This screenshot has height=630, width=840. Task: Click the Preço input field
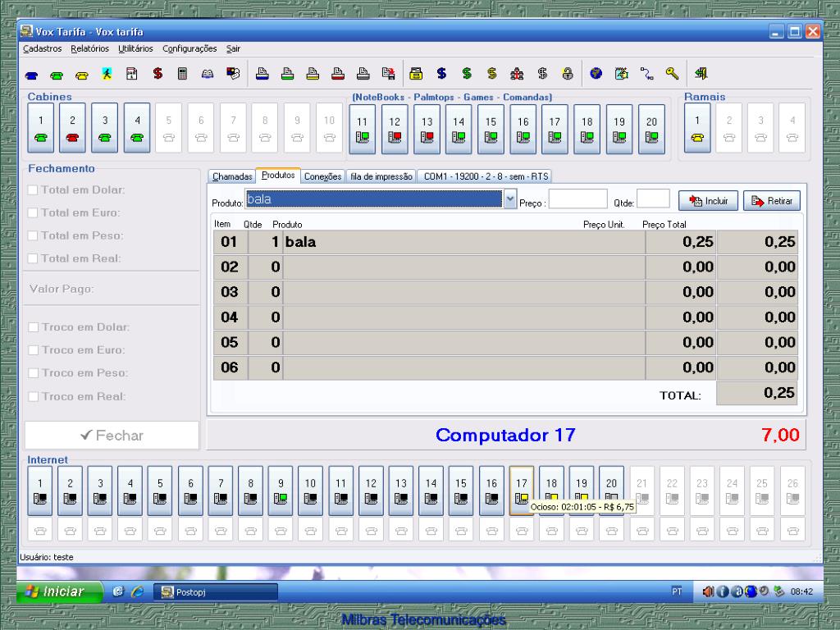tap(577, 199)
